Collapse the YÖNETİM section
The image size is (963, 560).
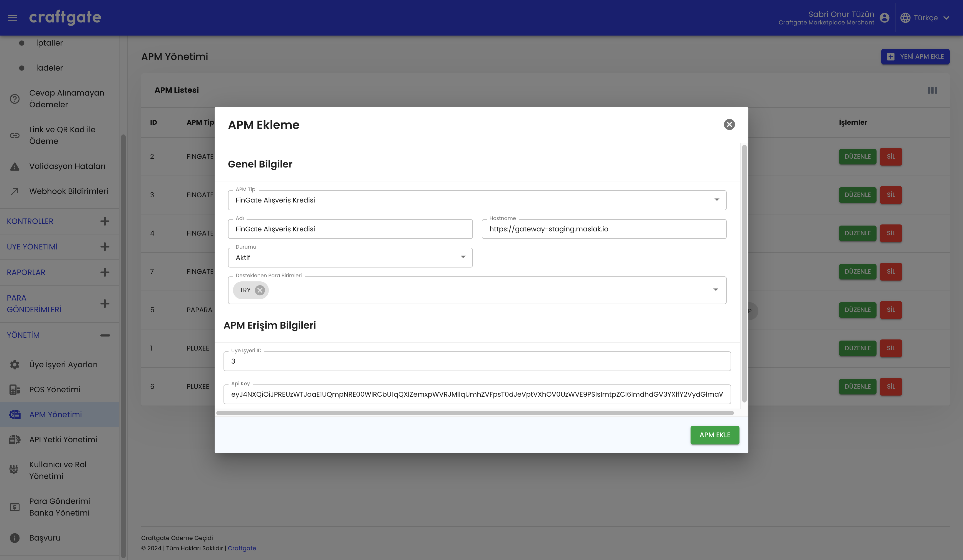click(x=105, y=335)
